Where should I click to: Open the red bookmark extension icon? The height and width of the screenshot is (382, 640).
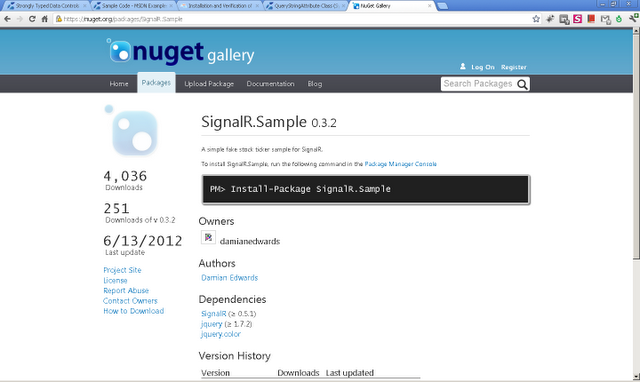pyautogui.click(x=591, y=19)
